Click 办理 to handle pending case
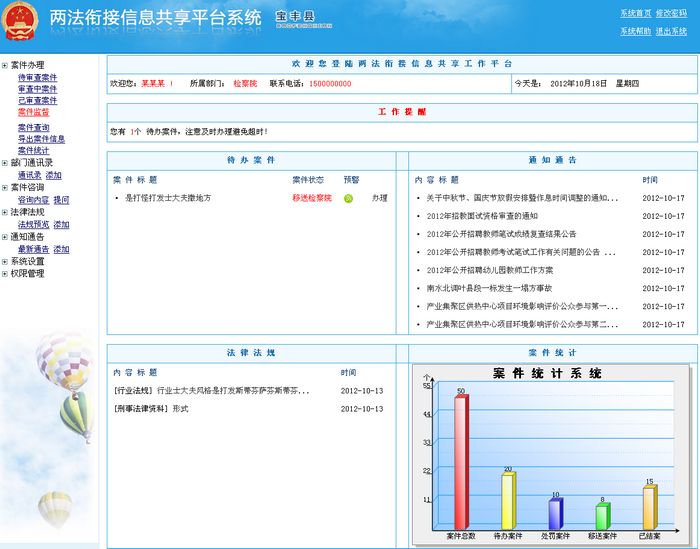The image size is (700, 549). [x=379, y=198]
